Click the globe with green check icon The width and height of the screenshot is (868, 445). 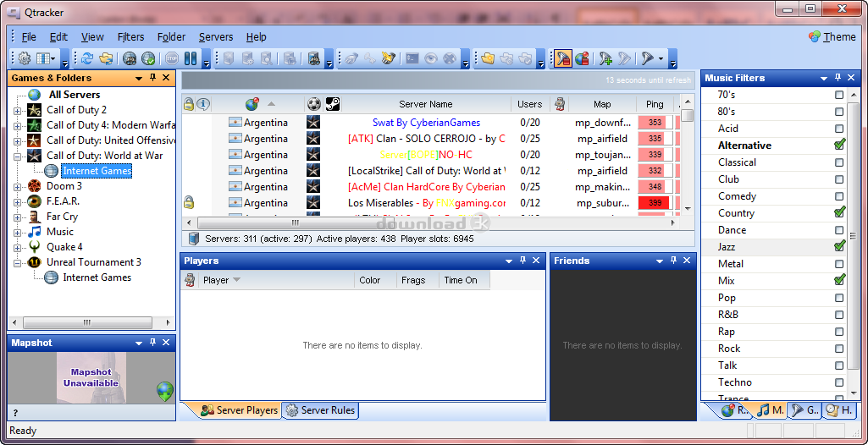148,58
